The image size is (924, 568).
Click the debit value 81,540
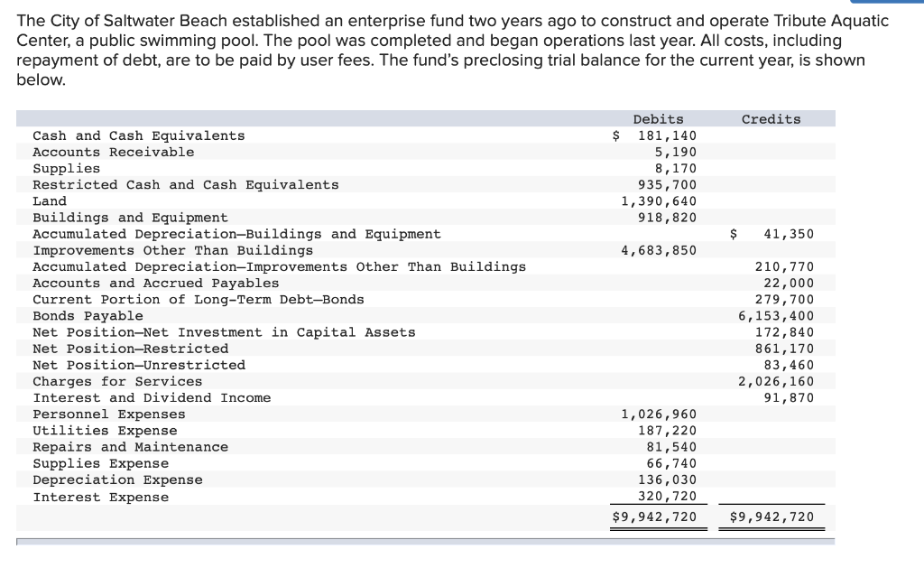(x=671, y=447)
